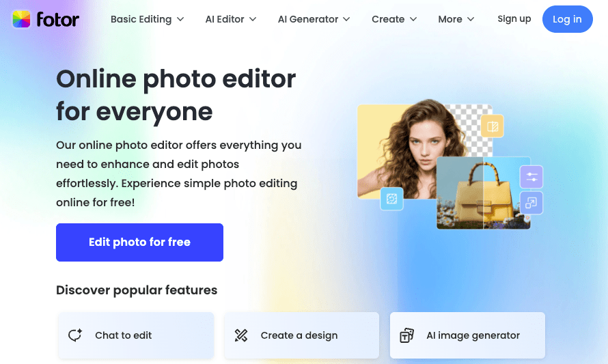Click the purple adjustment sliders icon
Viewport: 608px width, 364px height.
(531, 178)
